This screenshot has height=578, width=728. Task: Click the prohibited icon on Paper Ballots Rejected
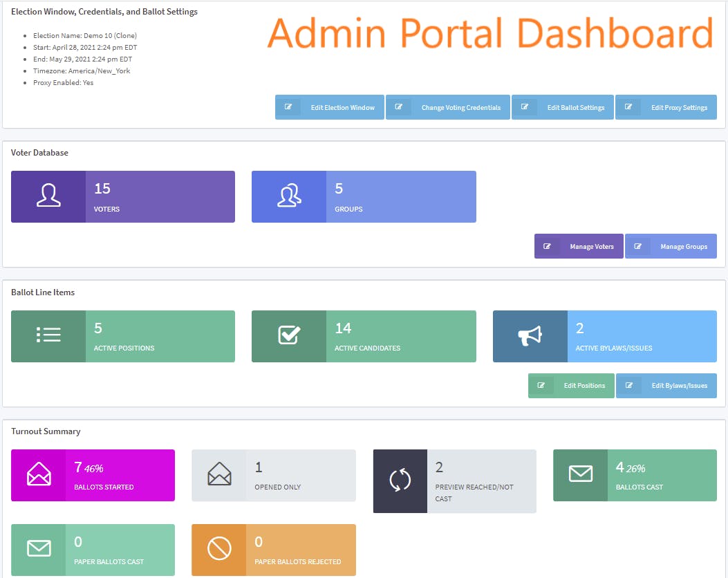coord(219,549)
